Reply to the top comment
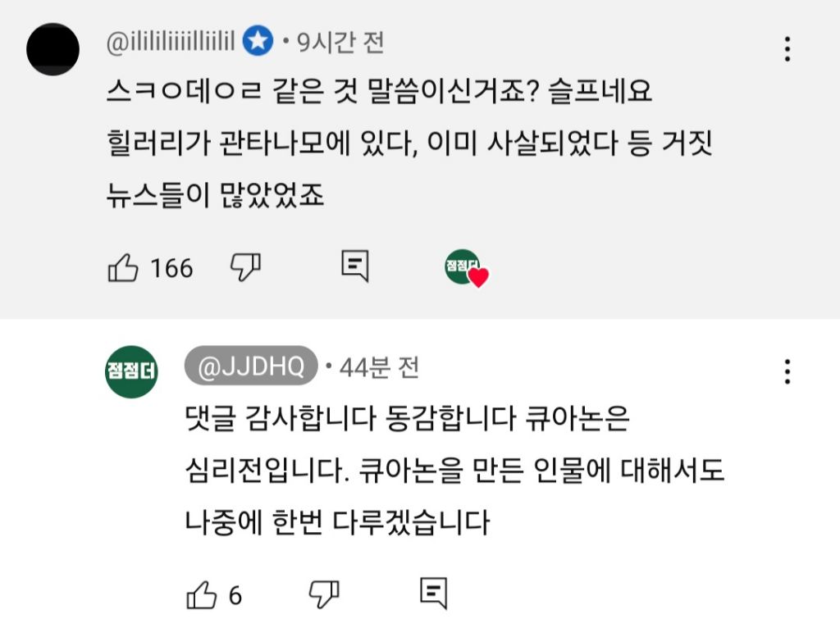Screen dimensions: 840x637 pos(354,266)
